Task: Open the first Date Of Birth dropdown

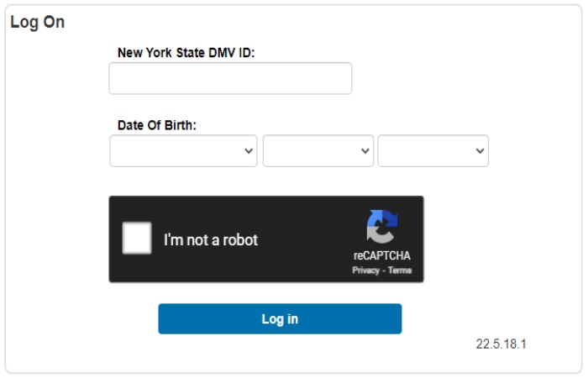Action: [x=183, y=150]
